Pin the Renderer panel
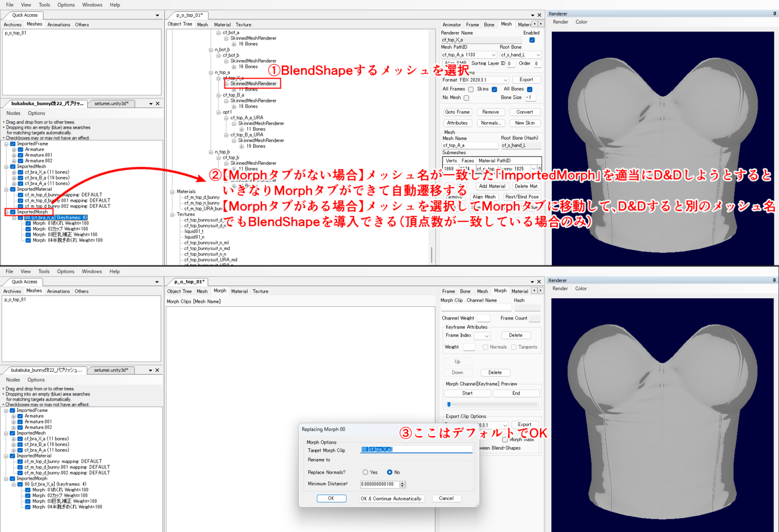779x532 pixels. (773, 14)
